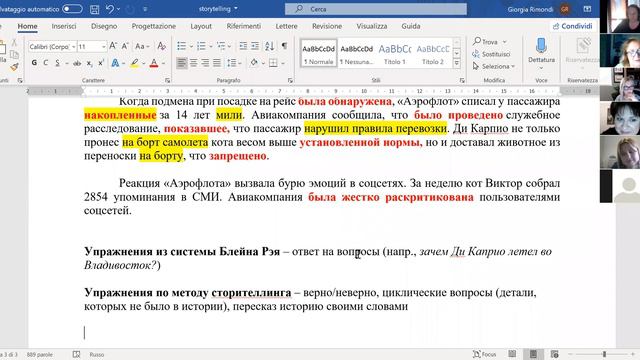Open the Progettazione tab
Screen dimensions: 640x360
point(153,26)
